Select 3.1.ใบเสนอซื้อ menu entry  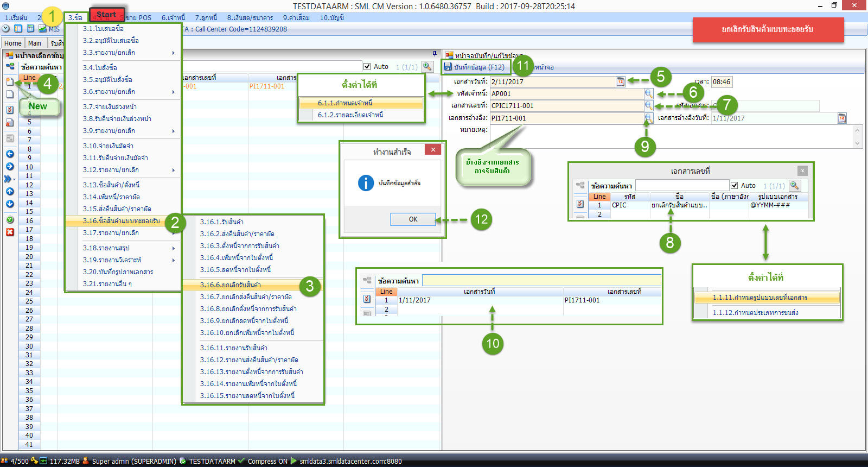click(x=103, y=28)
